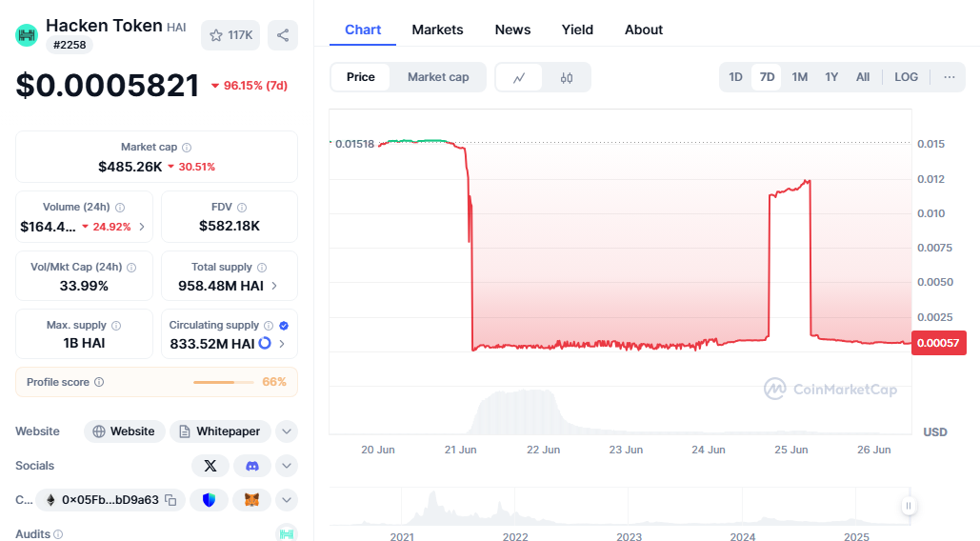This screenshot has height=541, width=980.
Task: Click the 96.15% (7d) change text
Action: click(x=255, y=86)
